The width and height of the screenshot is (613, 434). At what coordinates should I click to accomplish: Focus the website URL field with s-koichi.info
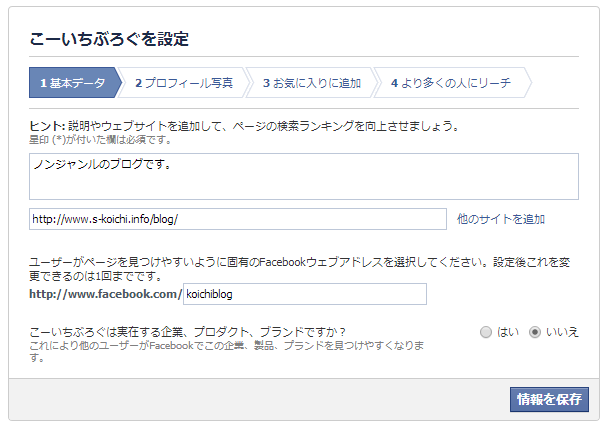click(237, 219)
